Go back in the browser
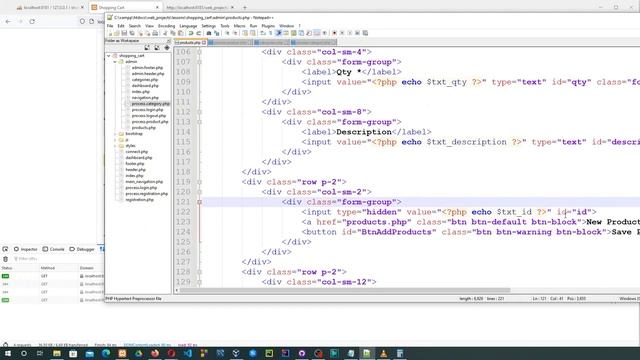This screenshot has height=360, width=640. (x=8, y=21)
